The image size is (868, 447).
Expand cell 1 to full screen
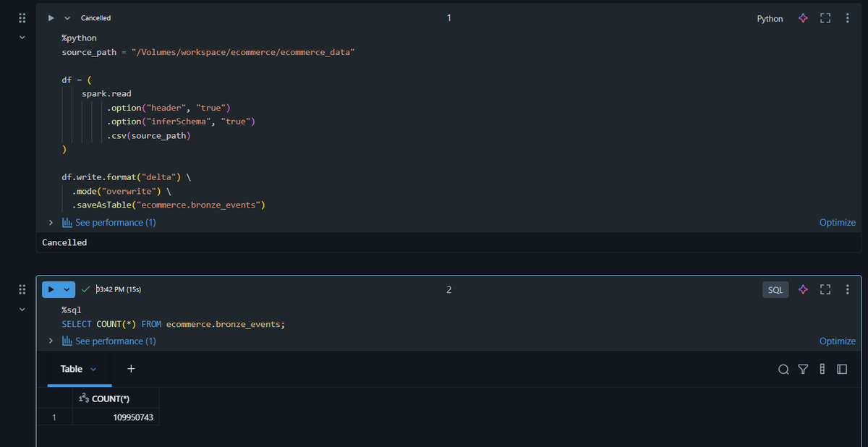coord(825,18)
